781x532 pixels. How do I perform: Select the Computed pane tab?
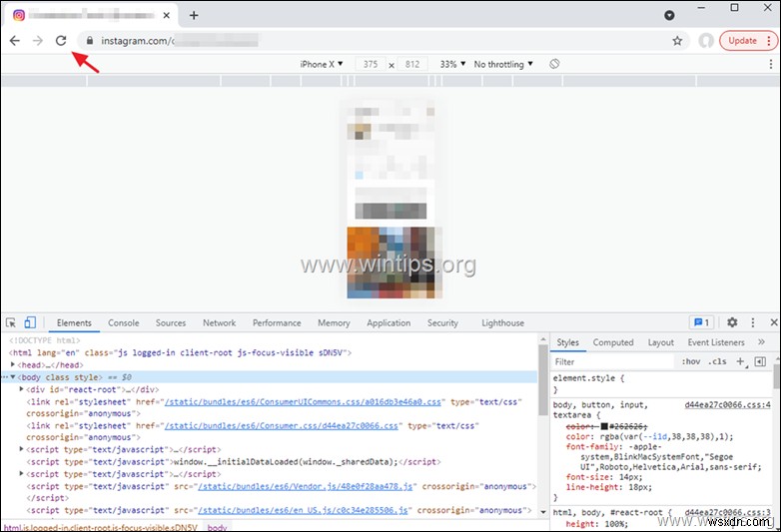613,342
